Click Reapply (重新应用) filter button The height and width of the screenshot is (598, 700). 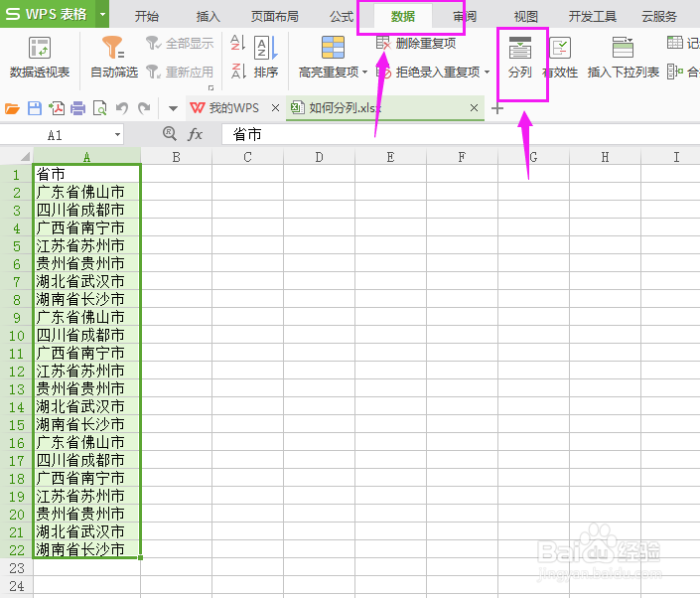(180, 72)
